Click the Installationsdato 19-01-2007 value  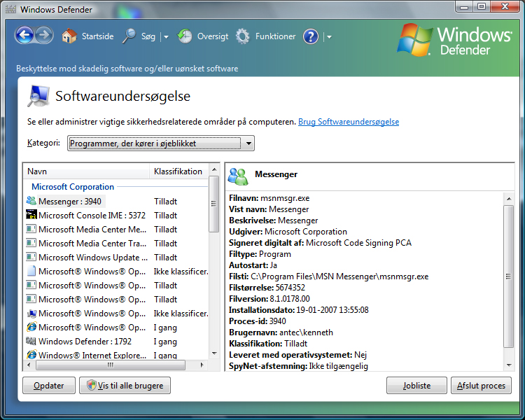coord(332,310)
